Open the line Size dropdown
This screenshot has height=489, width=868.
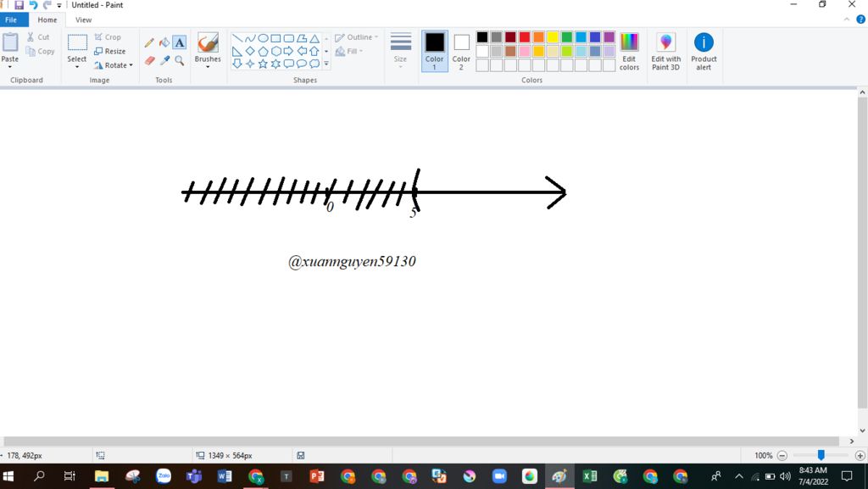click(x=400, y=51)
